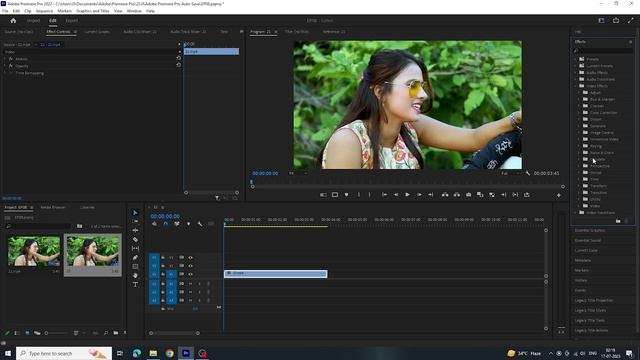Go to In point in Program monitor
This screenshot has width=640, height=360.
[x=384, y=195]
